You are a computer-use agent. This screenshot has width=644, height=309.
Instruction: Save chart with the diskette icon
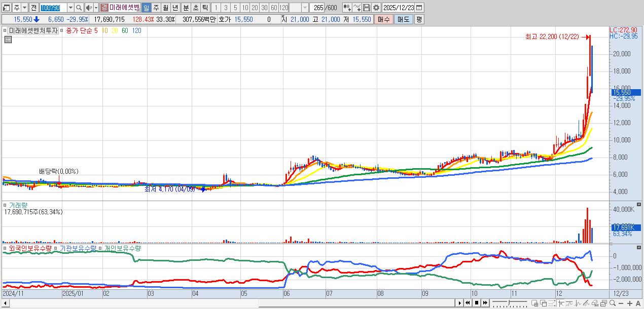tap(367, 8)
